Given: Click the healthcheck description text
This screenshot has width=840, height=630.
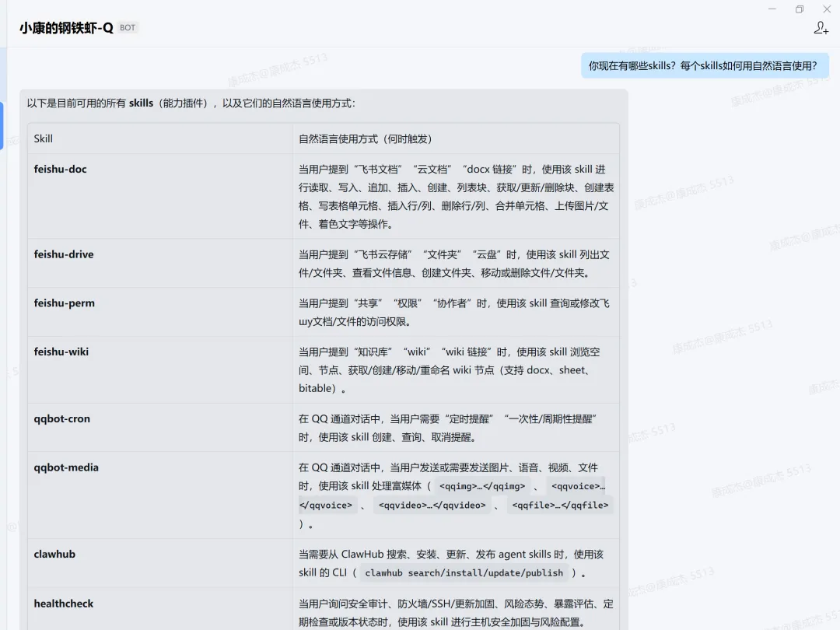Looking at the screenshot, I should point(456,613).
